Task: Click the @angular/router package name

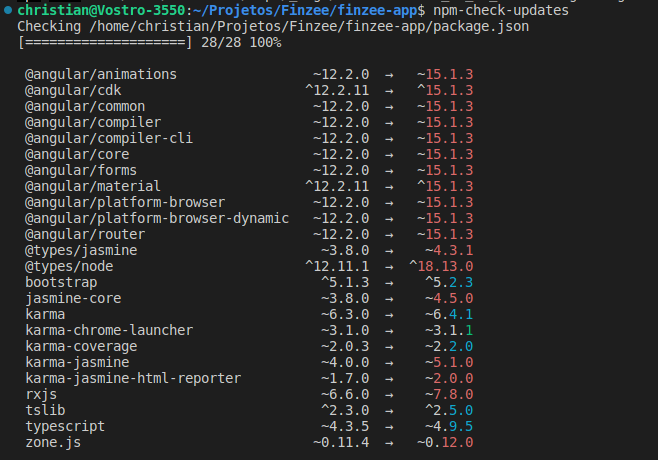Action: pyautogui.click(x=85, y=234)
